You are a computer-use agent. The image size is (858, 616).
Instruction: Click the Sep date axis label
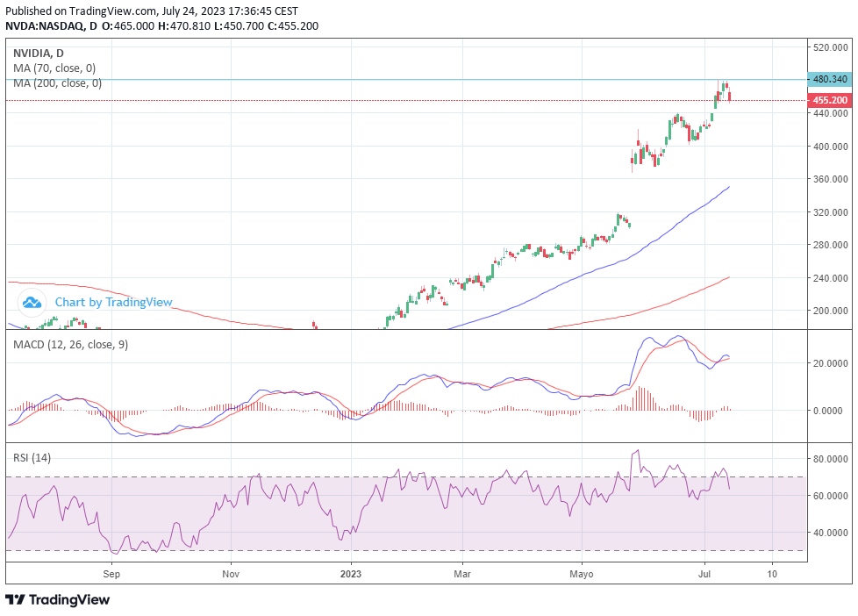111,574
